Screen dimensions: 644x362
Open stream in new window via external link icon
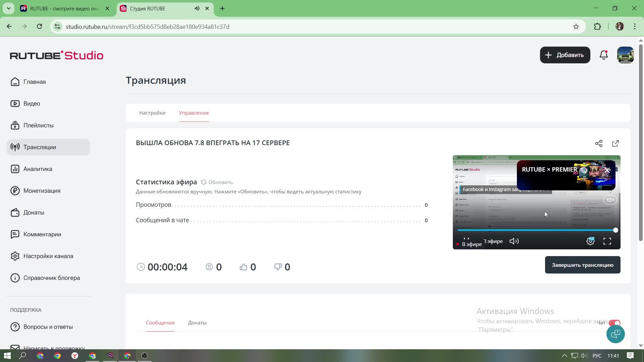(615, 143)
